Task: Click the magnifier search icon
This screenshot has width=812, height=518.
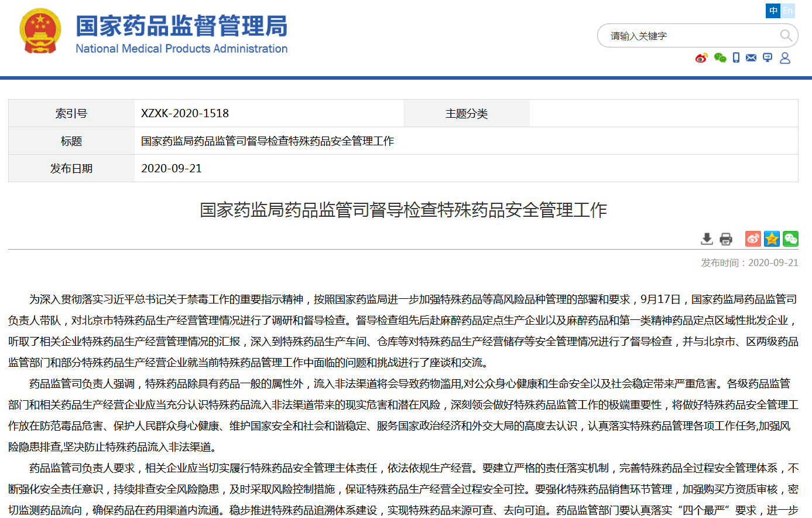Action: click(786, 36)
